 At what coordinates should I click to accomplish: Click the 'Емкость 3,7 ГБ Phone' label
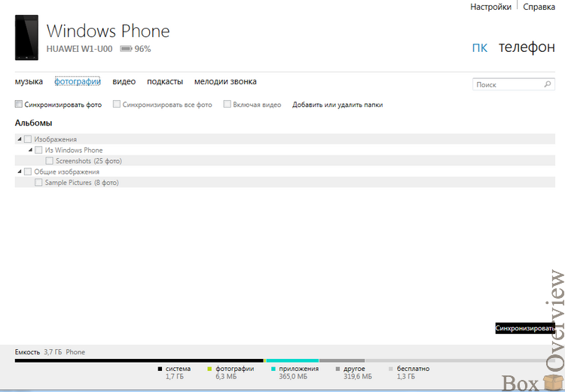50,352
